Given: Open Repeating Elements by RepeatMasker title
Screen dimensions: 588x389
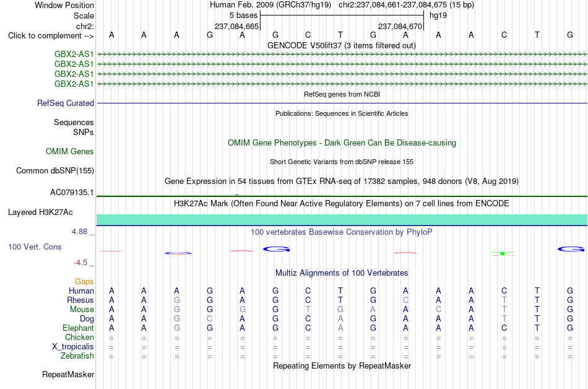Looking at the screenshot, I should pyautogui.click(x=342, y=365).
